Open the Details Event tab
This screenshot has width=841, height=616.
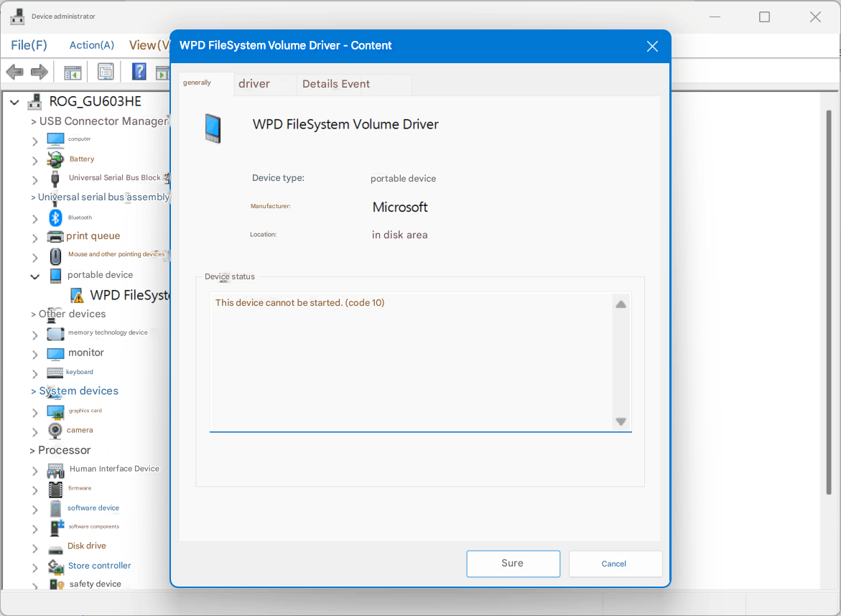click(335, 83)
